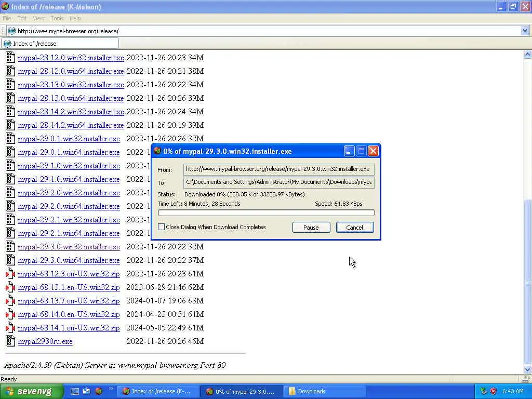532x399 pixels.
Task: Click the download From URL field
Action: (x=279, y=169)
